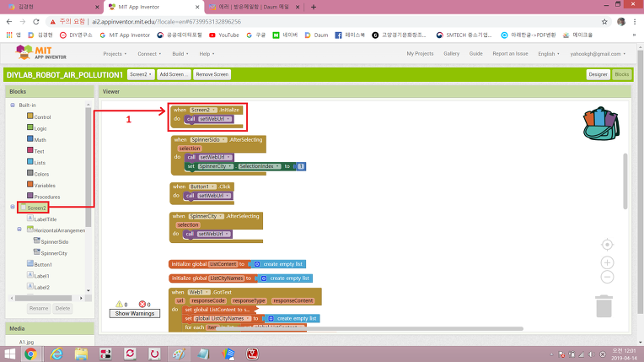Click the Remove Screen button
The image size is (644, 362).
(212, 74)
